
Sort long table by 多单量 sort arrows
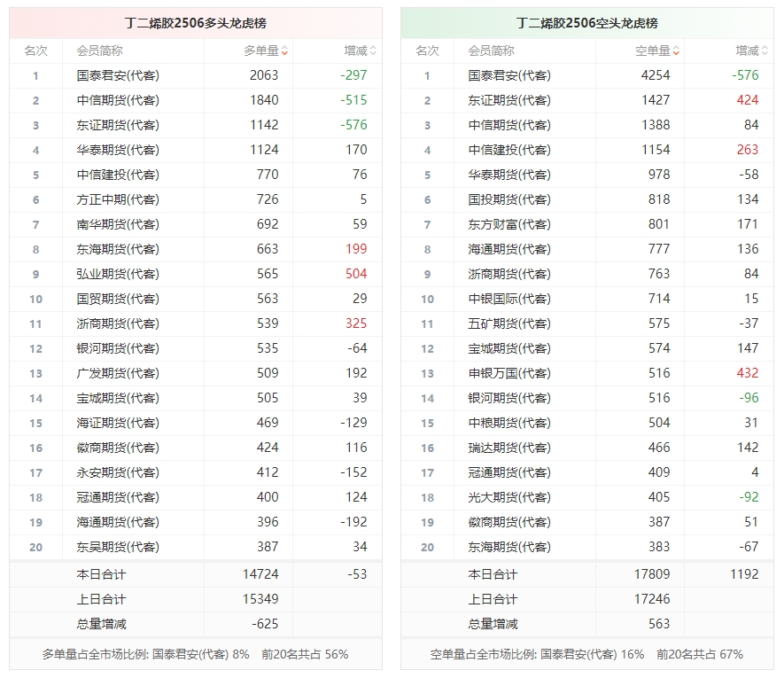pos(284,51)
